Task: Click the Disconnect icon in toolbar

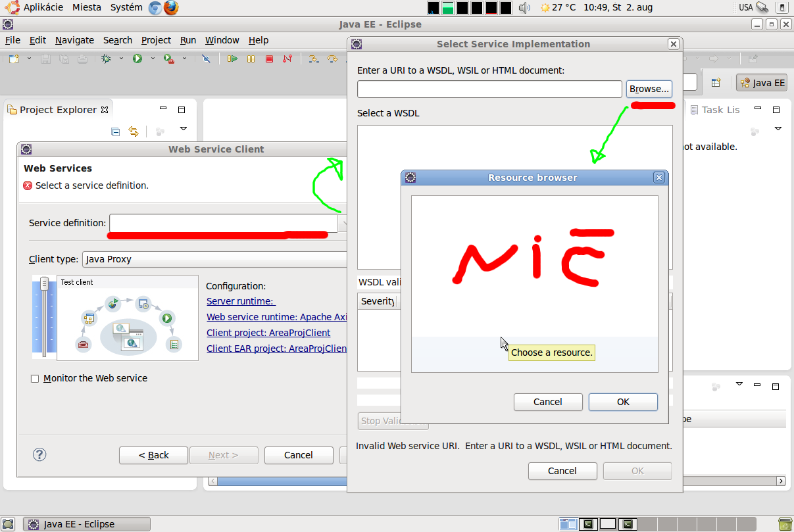Action: point(287,59)
